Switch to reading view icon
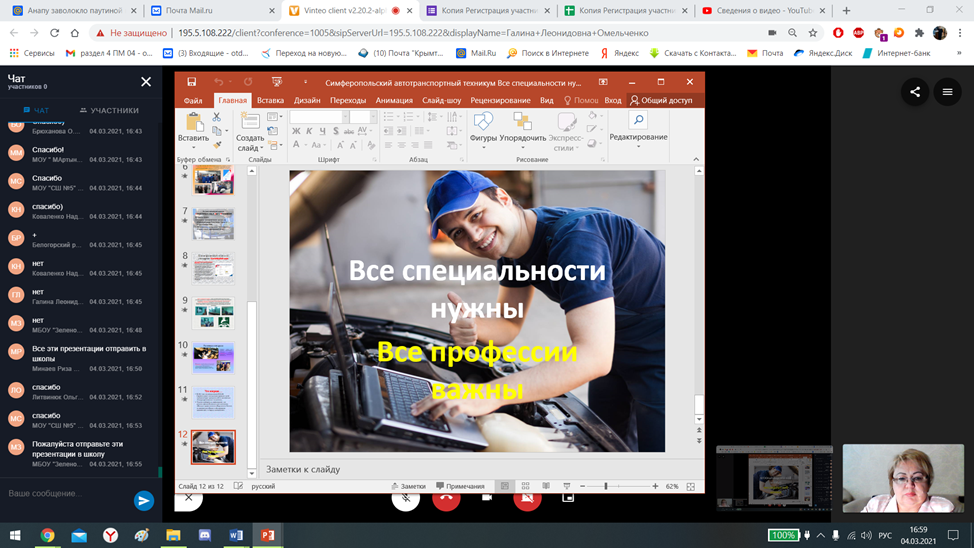Image resolution: width=974 pixels, height=548 pixels. pos(546,486)
